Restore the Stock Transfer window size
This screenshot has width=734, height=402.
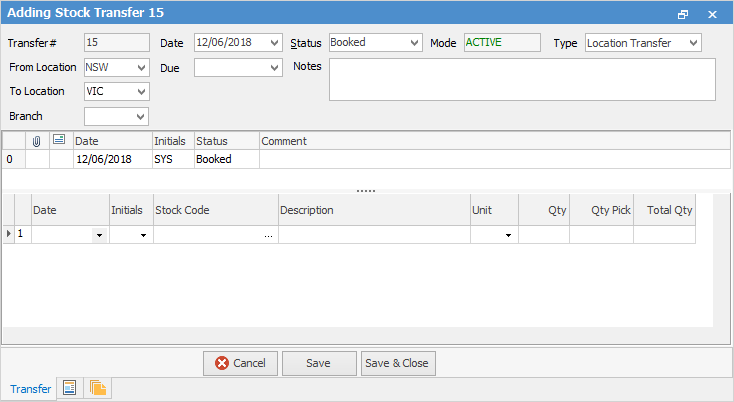(683, 14)
